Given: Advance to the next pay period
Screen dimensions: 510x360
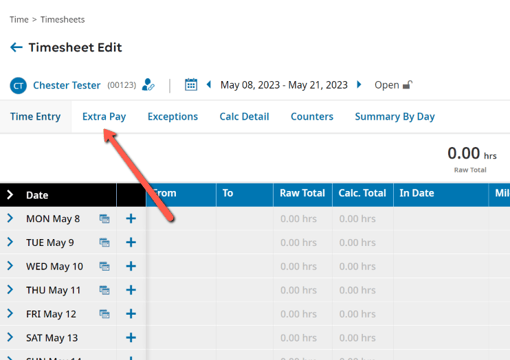Looking at the screenshot, I should coord(359,85).
